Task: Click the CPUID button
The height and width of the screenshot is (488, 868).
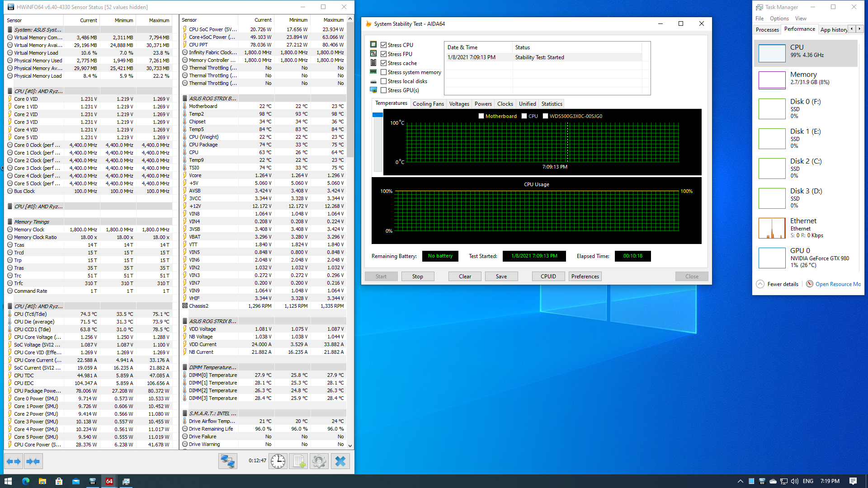Action: [548, 276]
